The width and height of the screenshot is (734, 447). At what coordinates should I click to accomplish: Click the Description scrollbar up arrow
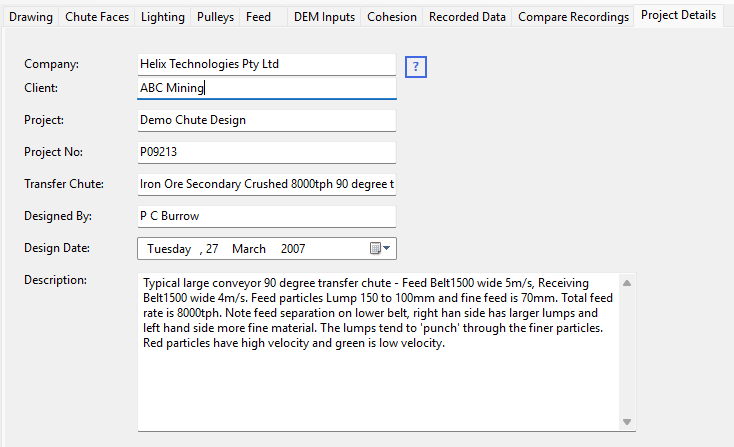click(627, 283)
